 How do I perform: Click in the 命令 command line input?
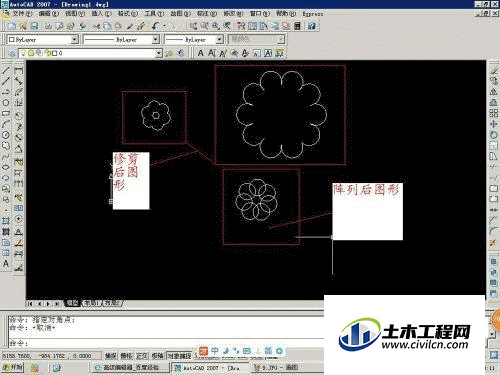pos(167,343)
